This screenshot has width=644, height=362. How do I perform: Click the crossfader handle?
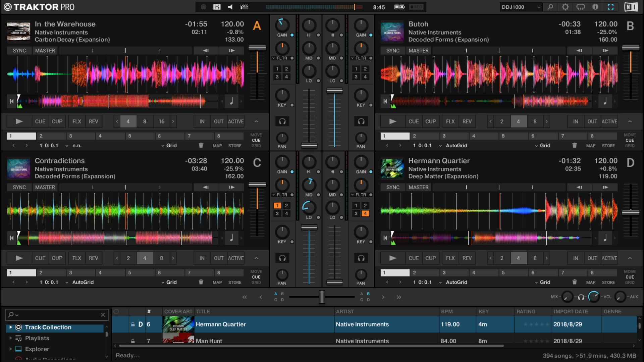[x=322, y=297]
